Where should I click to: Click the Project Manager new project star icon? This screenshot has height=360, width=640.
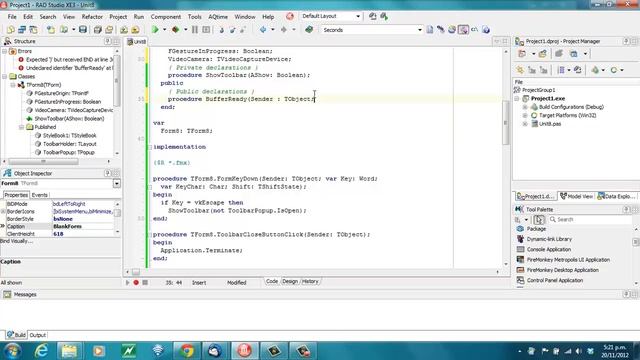click(x=520, y=70)
